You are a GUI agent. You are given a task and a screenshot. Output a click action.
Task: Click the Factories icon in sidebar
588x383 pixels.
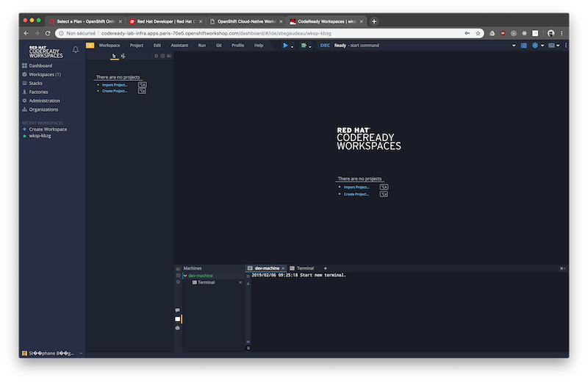tap(24, 92)
